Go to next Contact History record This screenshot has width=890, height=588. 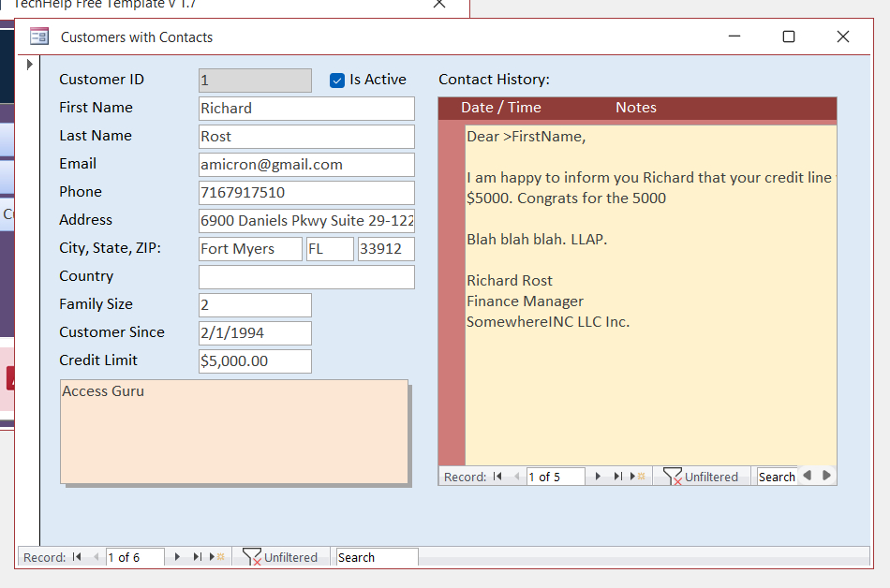[598, 477]
